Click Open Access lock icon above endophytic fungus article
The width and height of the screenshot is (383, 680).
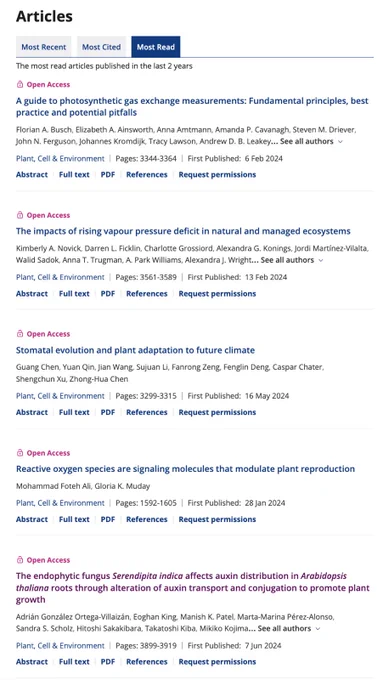tap(20, 560)
